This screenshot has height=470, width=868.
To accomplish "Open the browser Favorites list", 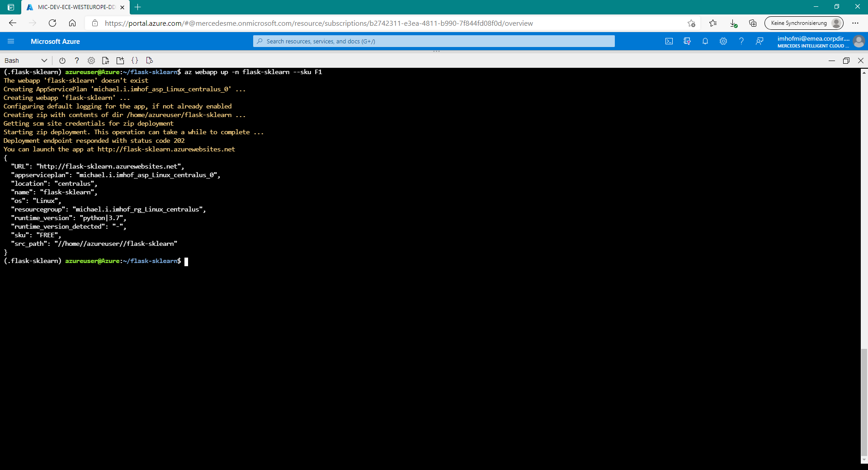I will tap(713, 23).
